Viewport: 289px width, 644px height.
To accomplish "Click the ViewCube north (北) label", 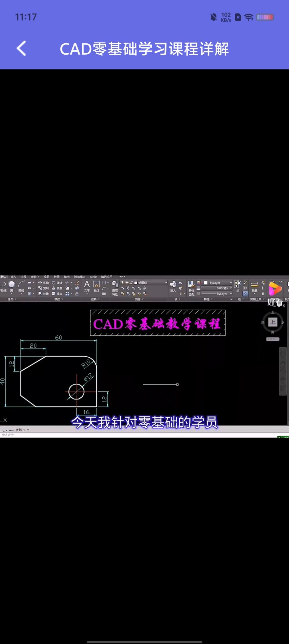I will coord(273,312).
